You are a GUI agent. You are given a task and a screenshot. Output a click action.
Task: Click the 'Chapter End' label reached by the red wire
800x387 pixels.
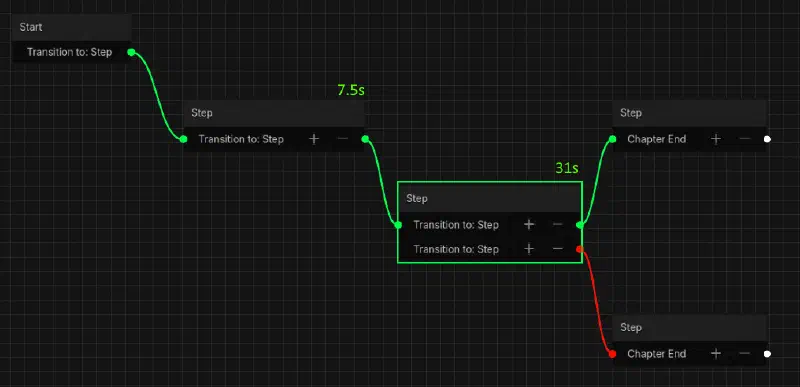[x=656, y=353]
